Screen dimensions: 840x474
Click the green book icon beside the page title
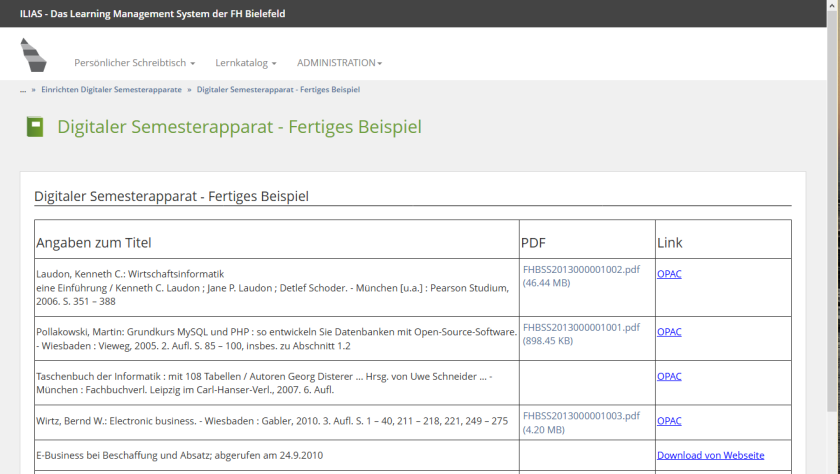pyautogui.click(x=35, y=127)
